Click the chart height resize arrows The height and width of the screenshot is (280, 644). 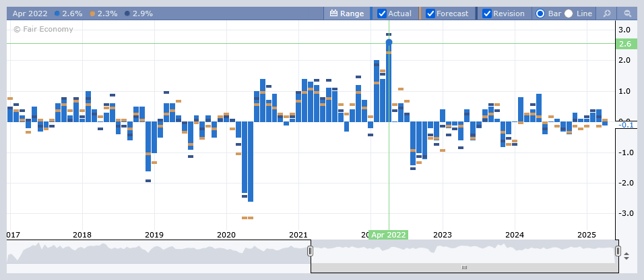point(627,256)
